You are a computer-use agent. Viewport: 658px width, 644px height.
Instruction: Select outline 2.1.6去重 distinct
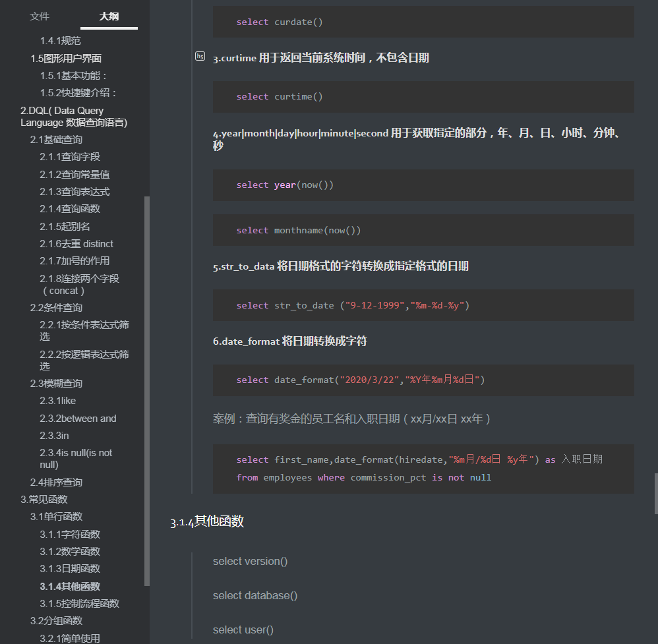tap(76, 244)
